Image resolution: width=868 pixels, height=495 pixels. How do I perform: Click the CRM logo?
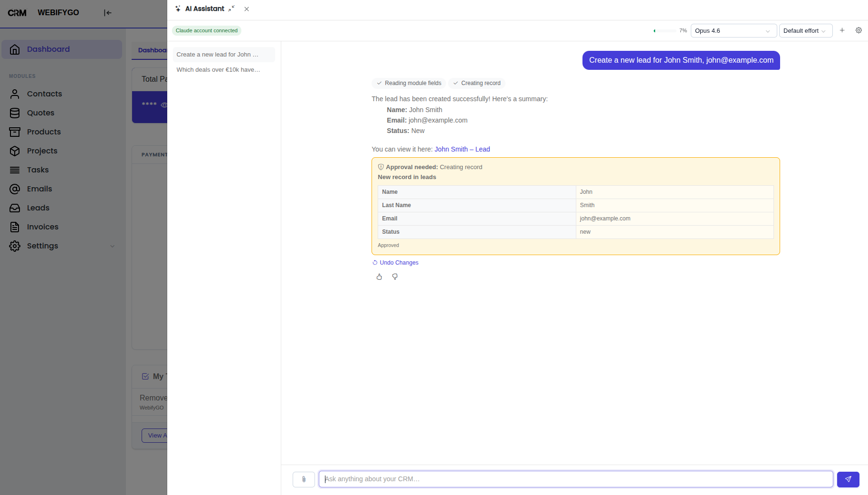(17, 13)
